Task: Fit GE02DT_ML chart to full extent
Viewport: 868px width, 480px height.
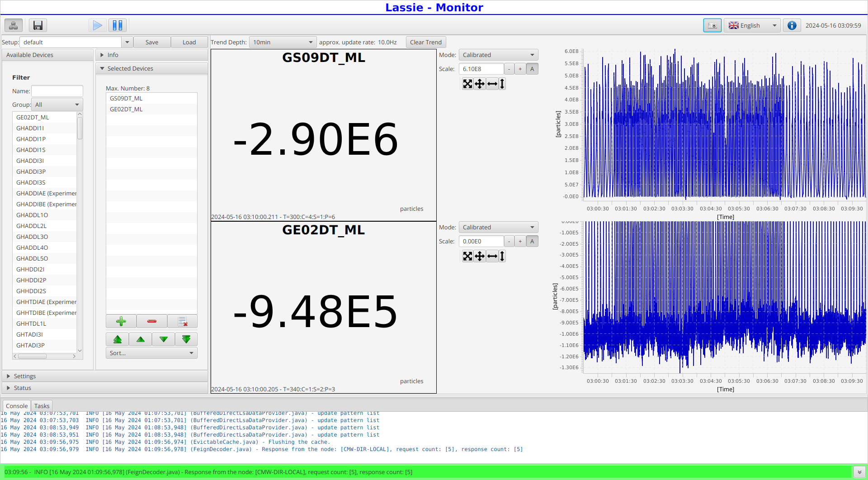Action: (x=467, y=256)
